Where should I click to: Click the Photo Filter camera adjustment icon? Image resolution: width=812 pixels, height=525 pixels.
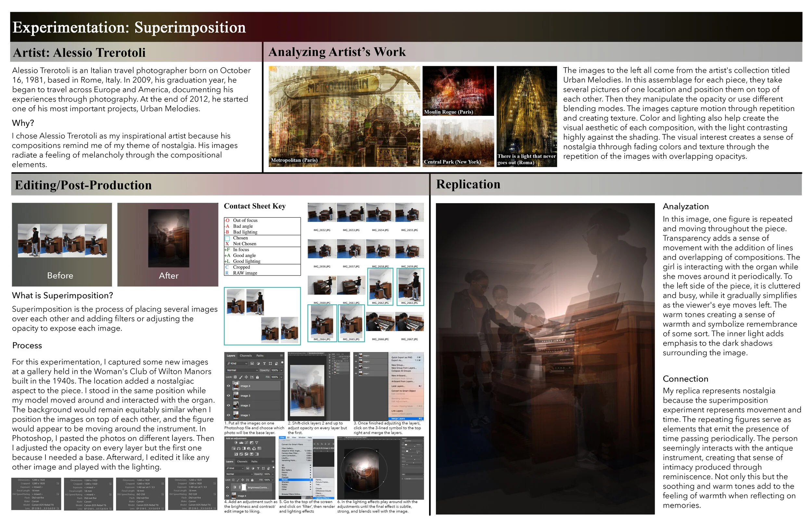coord(249,449)
